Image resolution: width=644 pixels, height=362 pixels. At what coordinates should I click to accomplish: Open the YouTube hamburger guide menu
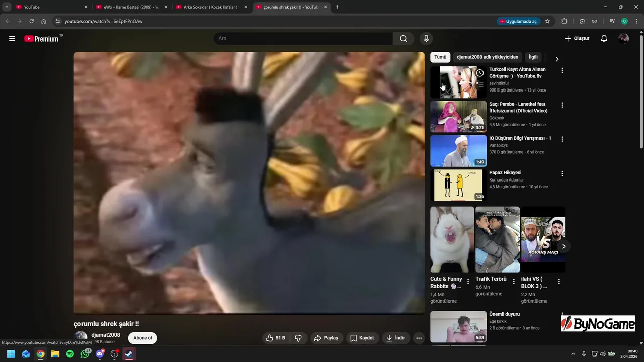coord(12,39)
